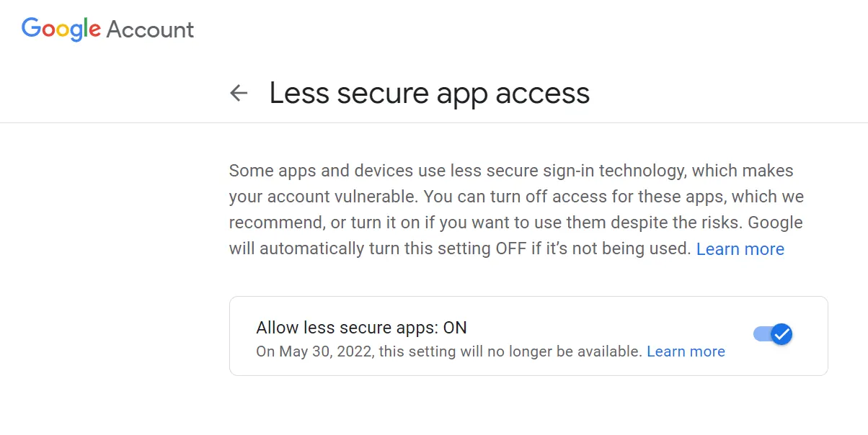The image size is (868, 435).
Task: Click the word "recommend" in the description
Action: tap(276, 223)
